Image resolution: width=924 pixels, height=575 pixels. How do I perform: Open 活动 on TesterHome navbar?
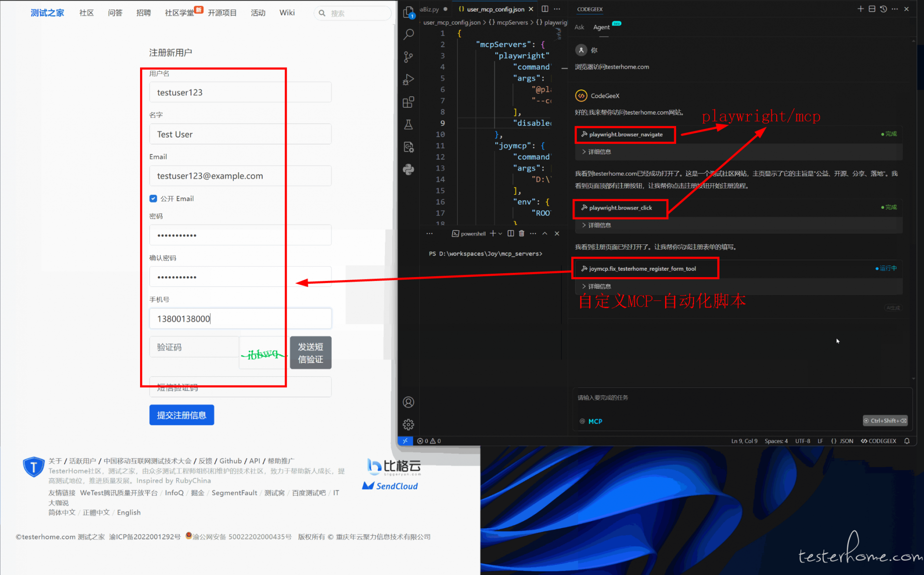(x=258, y=13)
